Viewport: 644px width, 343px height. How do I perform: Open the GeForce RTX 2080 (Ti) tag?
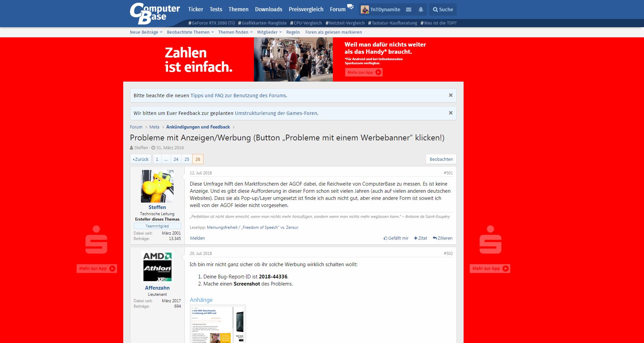tap(211, 23)
